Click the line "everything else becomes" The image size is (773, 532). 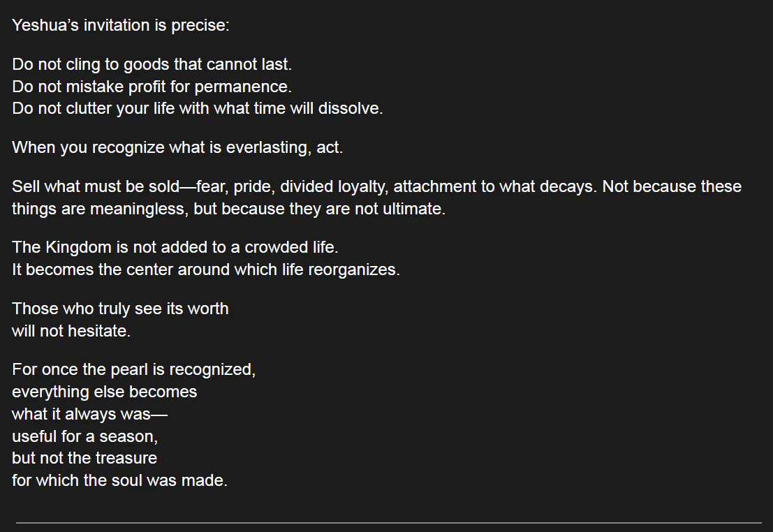pyautogui.click(x=104, y=392)
